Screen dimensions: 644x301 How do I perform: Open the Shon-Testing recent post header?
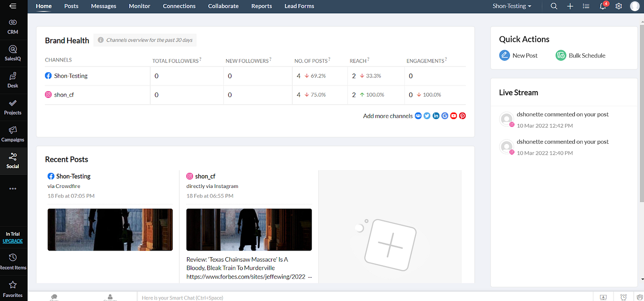coord(73,176)
